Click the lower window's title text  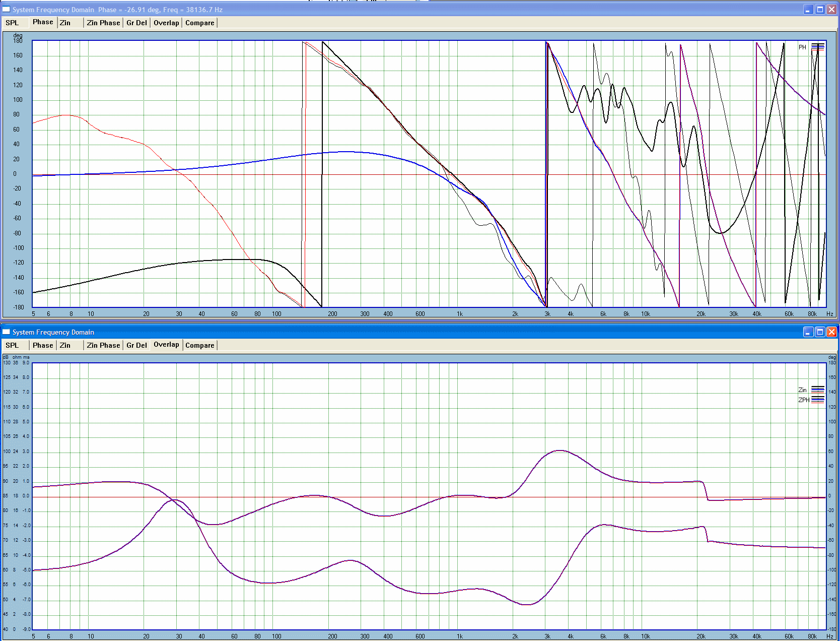53,332
